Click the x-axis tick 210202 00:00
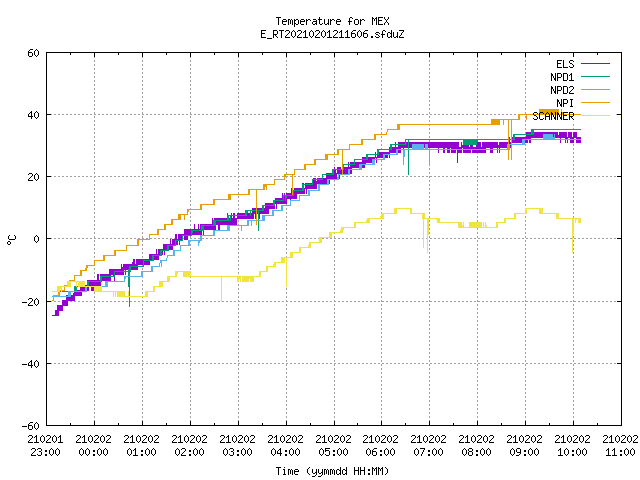 pos(93,446)
